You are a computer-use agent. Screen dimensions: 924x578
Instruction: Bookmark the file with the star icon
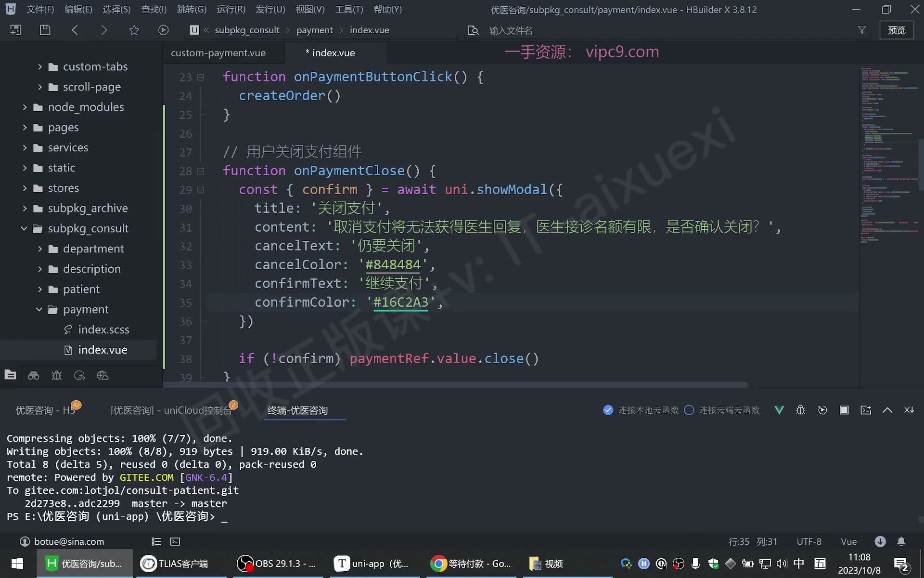click(x=134, y=30)
